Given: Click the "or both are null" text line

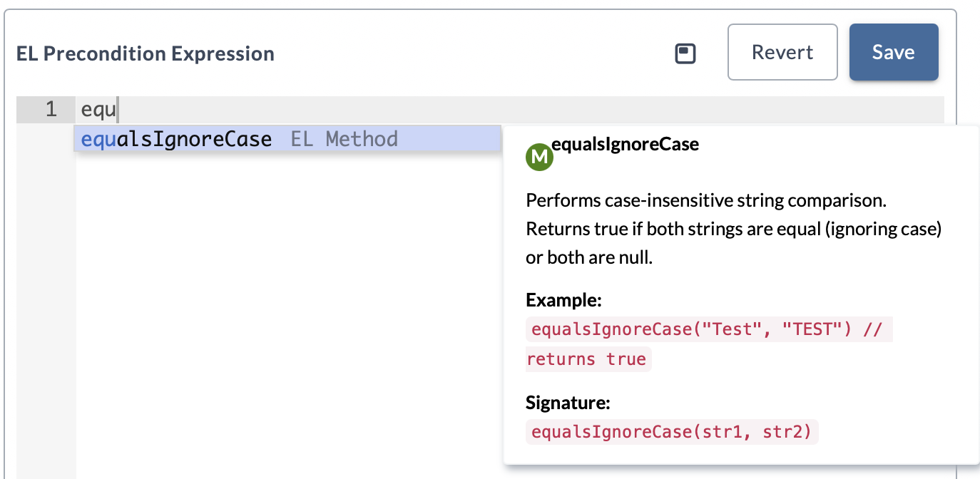Looking at the screenshot, I should click(x=589, y=257).
